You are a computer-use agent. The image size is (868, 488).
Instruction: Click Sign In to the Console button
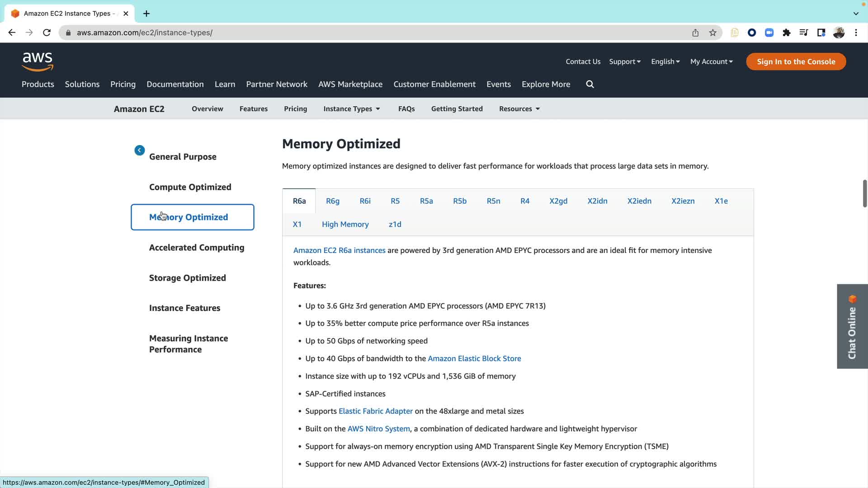point(796,62)
